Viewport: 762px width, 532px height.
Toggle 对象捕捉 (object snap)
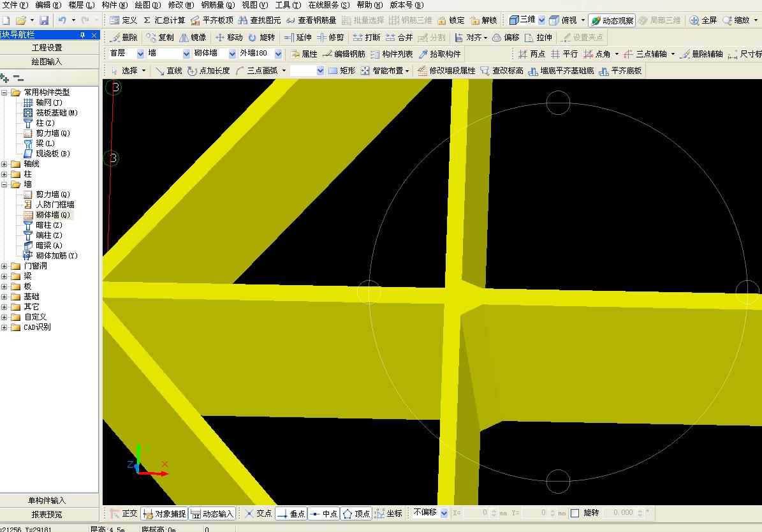click(165, 514)
